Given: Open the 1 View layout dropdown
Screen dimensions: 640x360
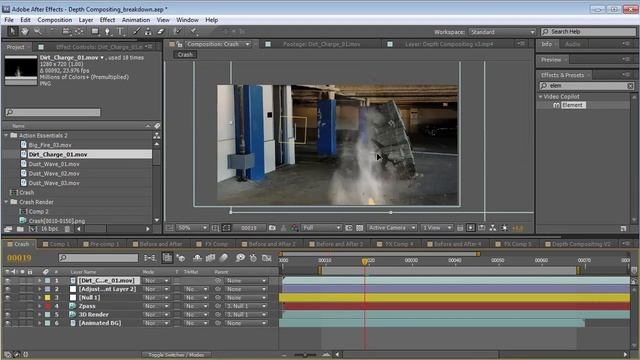Looking at the screenshot, I should (437, 228).
